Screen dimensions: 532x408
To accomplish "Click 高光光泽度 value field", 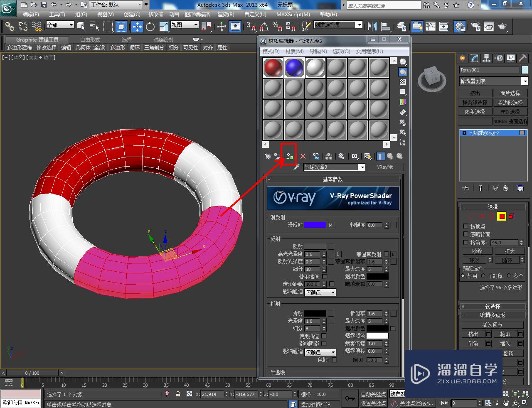I will pos(313,254).
